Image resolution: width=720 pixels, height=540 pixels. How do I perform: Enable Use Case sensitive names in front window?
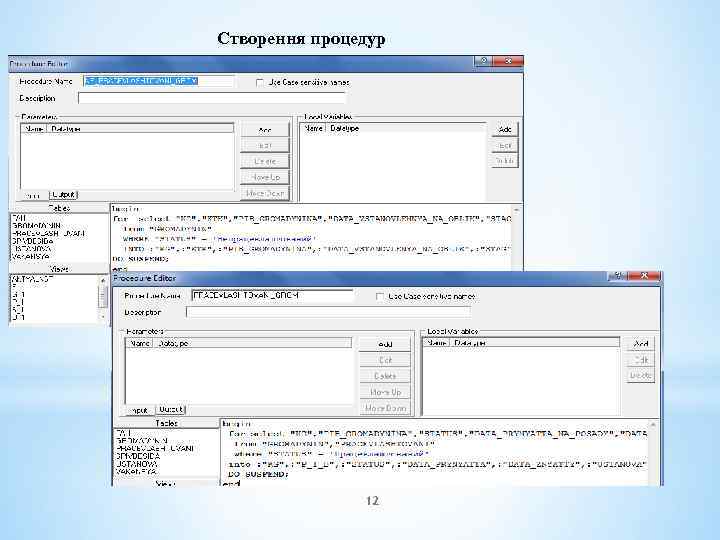[x=380, y=297]
